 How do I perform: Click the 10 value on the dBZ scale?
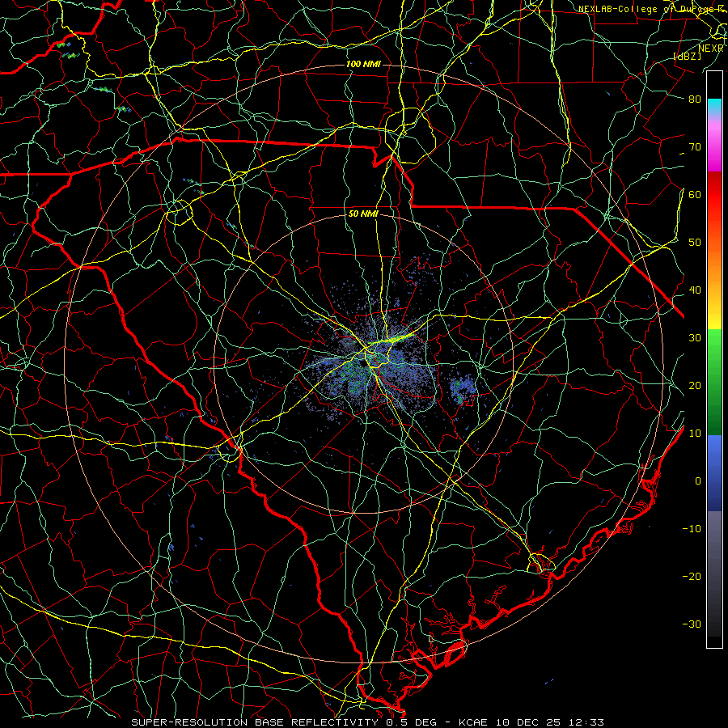point(695,434)
